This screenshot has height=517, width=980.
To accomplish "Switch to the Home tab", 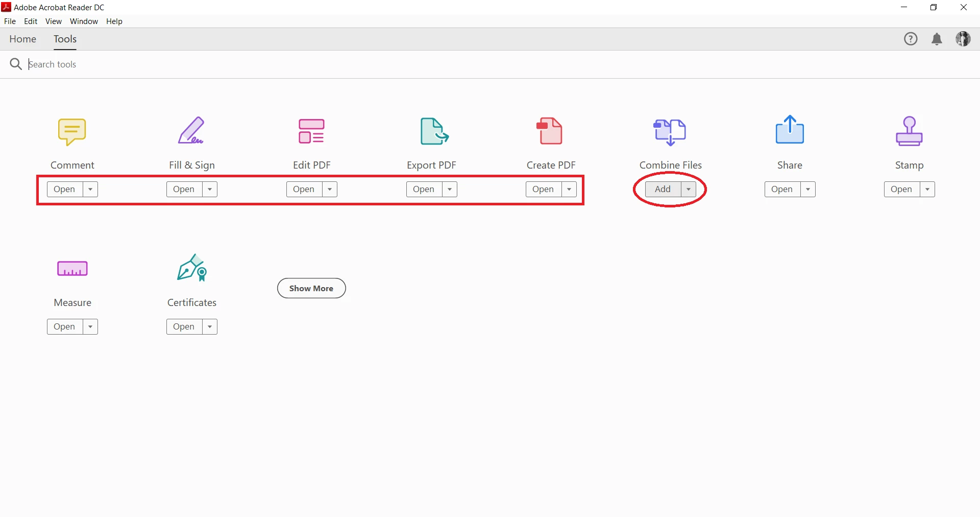I will tap(22, 39).
